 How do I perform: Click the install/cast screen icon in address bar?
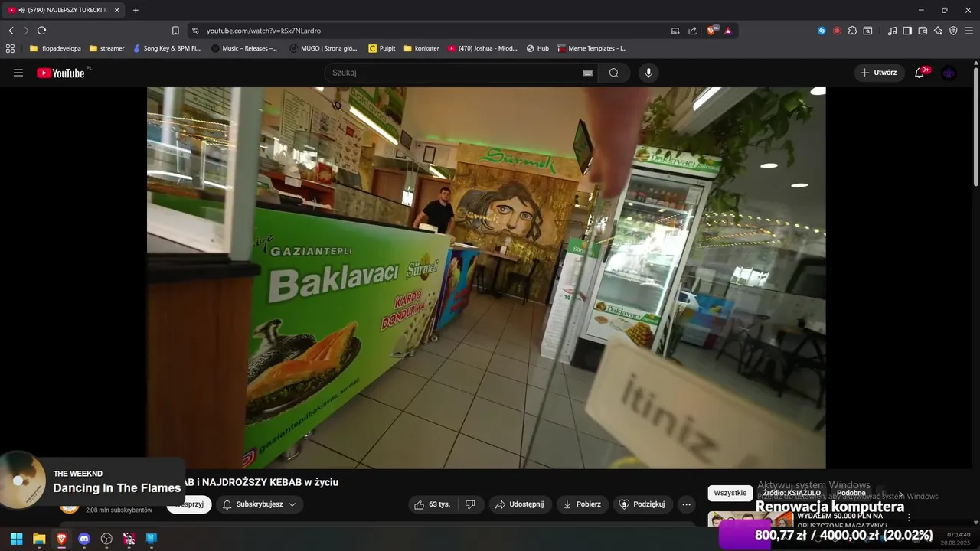coord(675,31)
